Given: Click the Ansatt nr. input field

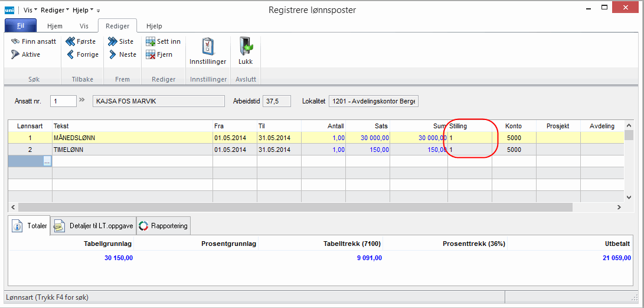Looking at the screenshot, I should [x=63, y=101].
